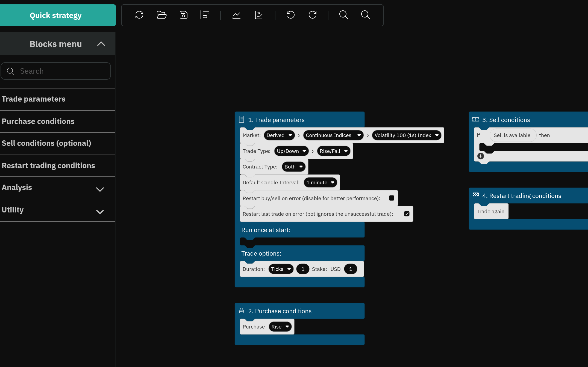Click the plus icon in Sell conditions block
588x367 pixels.
coord(481,156)
